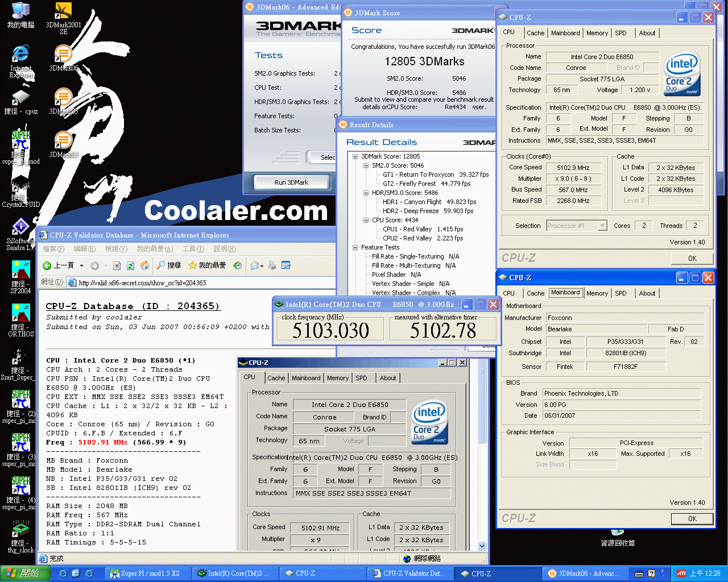Select the Vertex Shader - Simple row
The width and height of the screenshot is (728, 582).
pyautogui.click(x=411, y=284)
